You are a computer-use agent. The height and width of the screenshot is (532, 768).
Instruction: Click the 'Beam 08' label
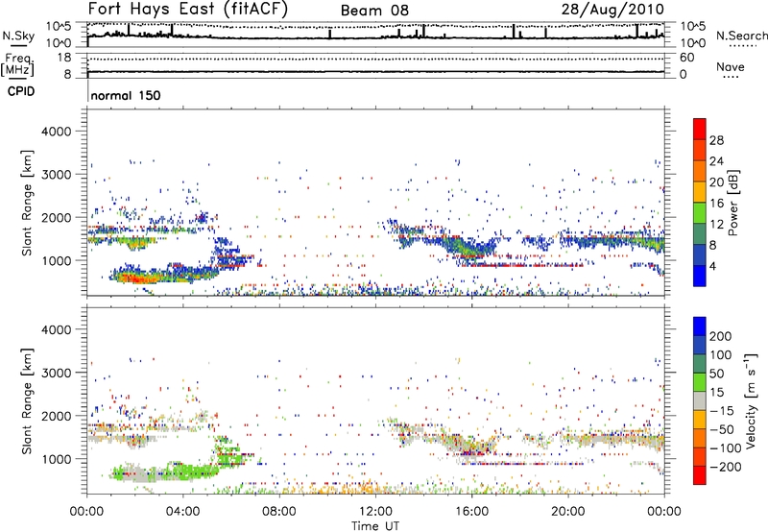point(374,11)
